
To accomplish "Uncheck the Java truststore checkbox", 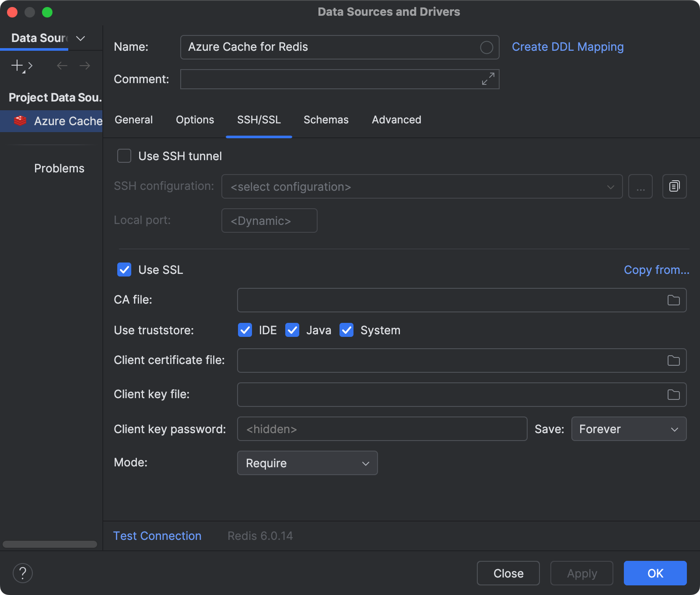I will pyautogui.click(x=292, y=330).
